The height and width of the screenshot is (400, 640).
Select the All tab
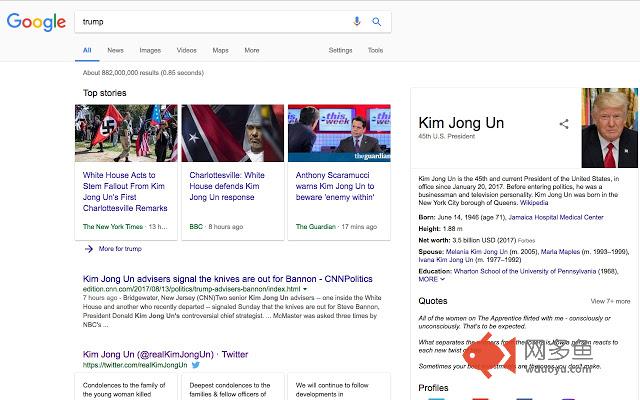pos(87,50)
